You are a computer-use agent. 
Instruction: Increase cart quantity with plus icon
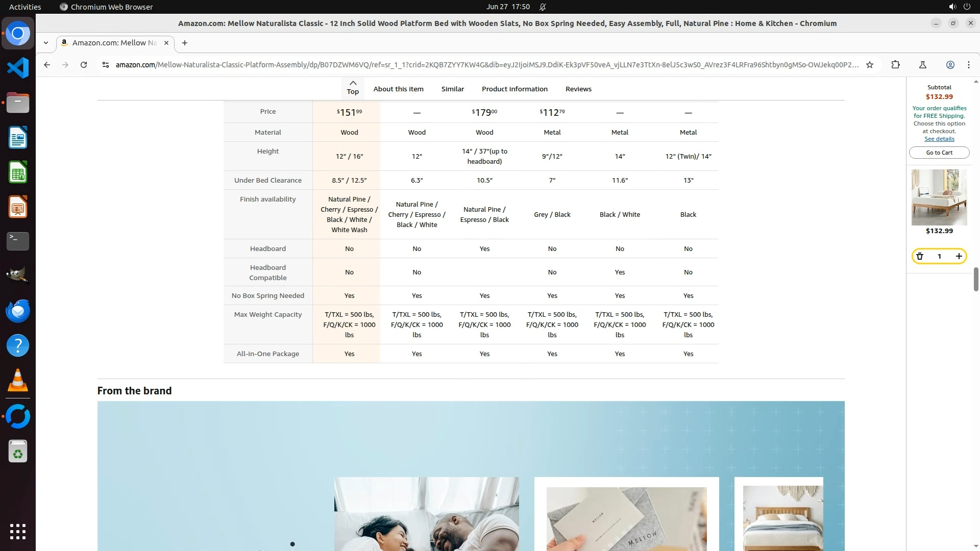959,256
